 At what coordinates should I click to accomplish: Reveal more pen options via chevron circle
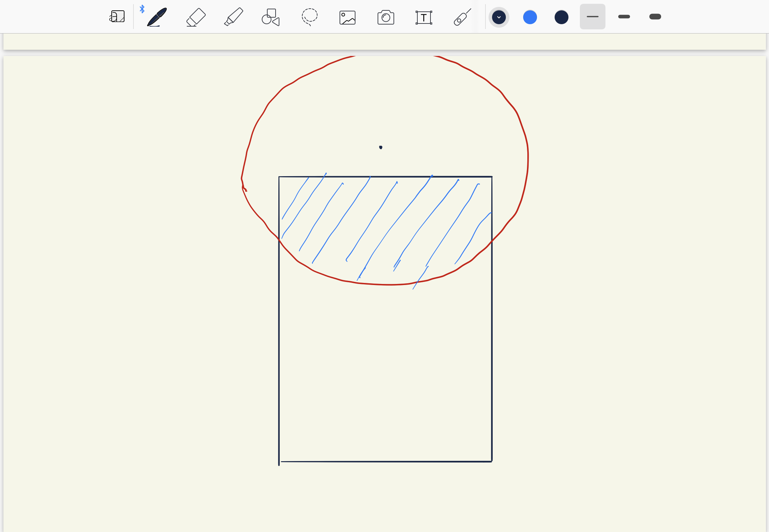(x=499, y=16)
